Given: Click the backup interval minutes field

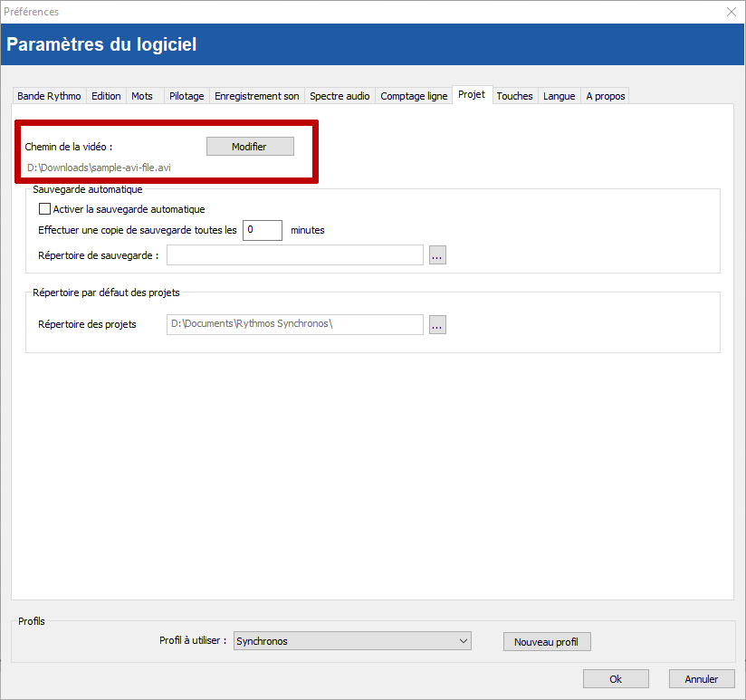Looking at the screenshot, I should (x=262, y=230).
